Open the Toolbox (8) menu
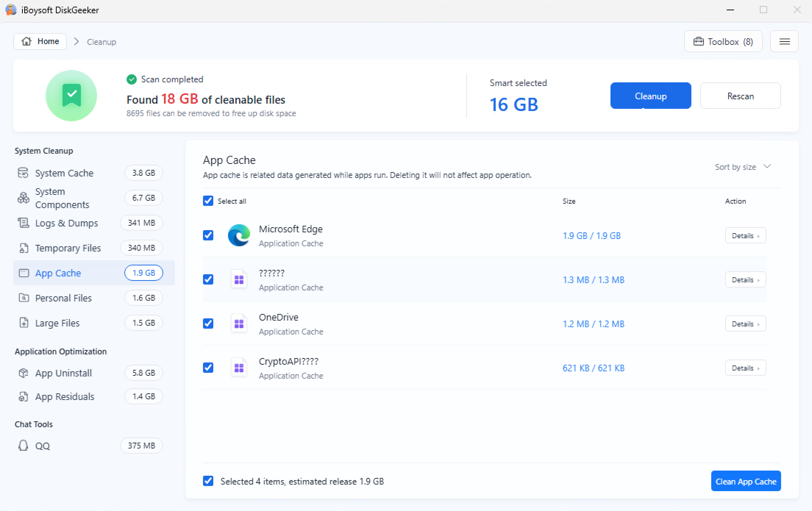812x511 pixels. 723,42
